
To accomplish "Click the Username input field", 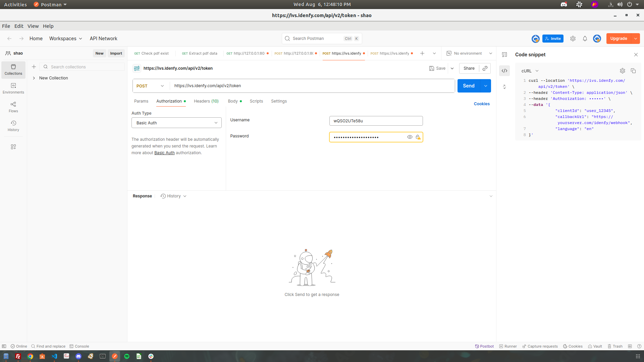I will [x=376, y=121].
